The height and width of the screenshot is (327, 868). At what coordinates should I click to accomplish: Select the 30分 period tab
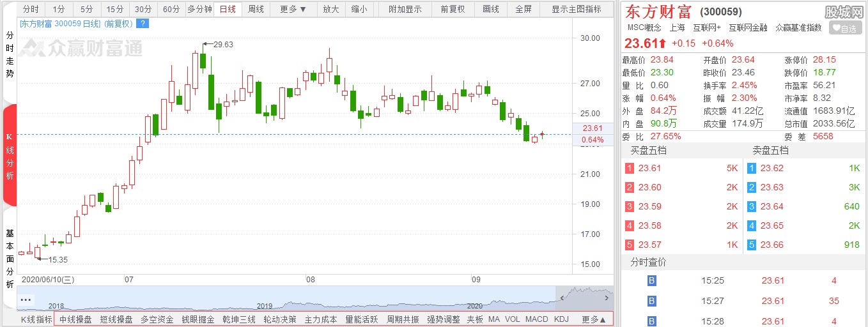tap(143, 9)
